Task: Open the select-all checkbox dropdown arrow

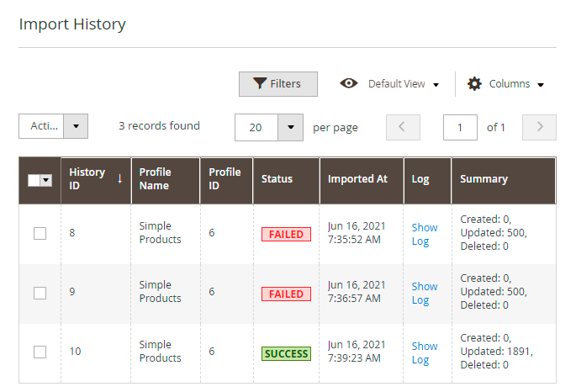Action: 46,180
